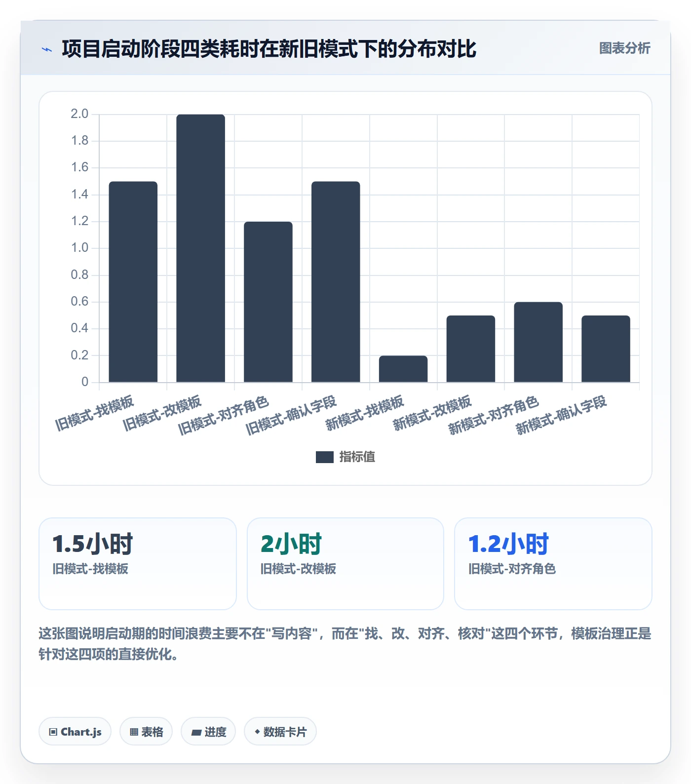Screen dimensions: 691x784
Task: Select the 进度 tag chip
Action: (208, 732)
